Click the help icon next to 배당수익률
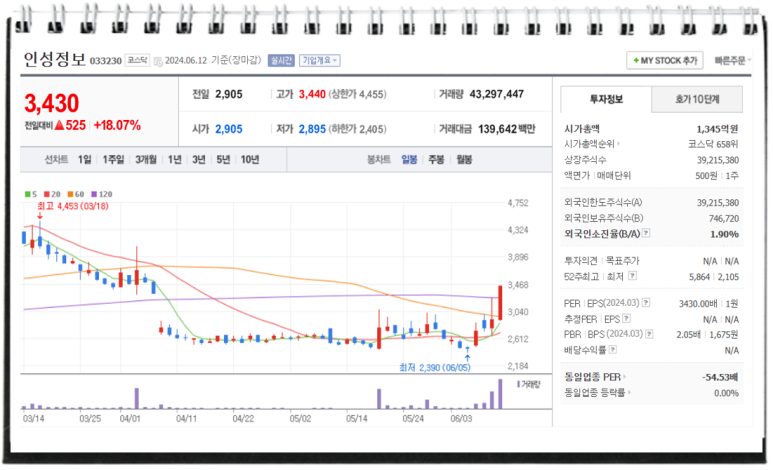Image resolution: width=773 pixels, height=470 pixels. click(613, 350)
